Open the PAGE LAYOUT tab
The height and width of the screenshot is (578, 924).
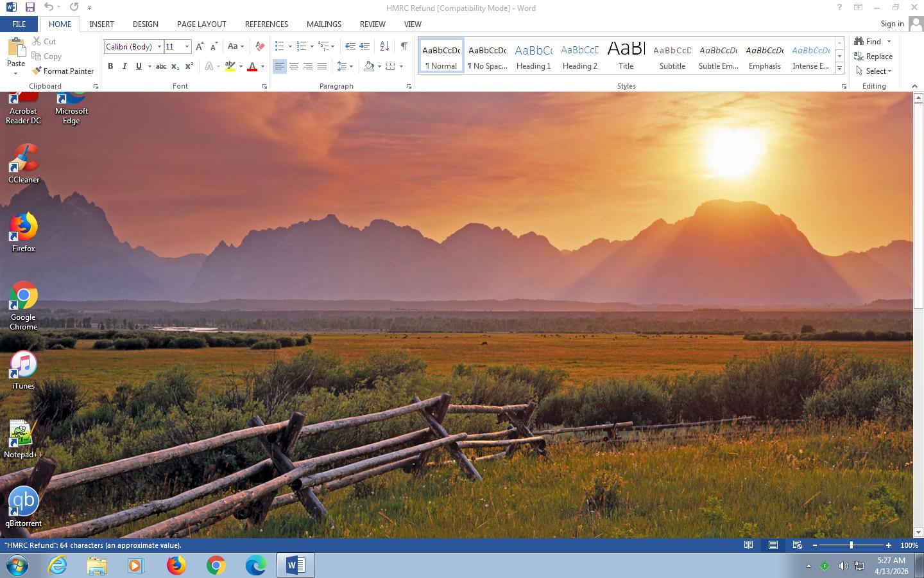click(201, 24)
